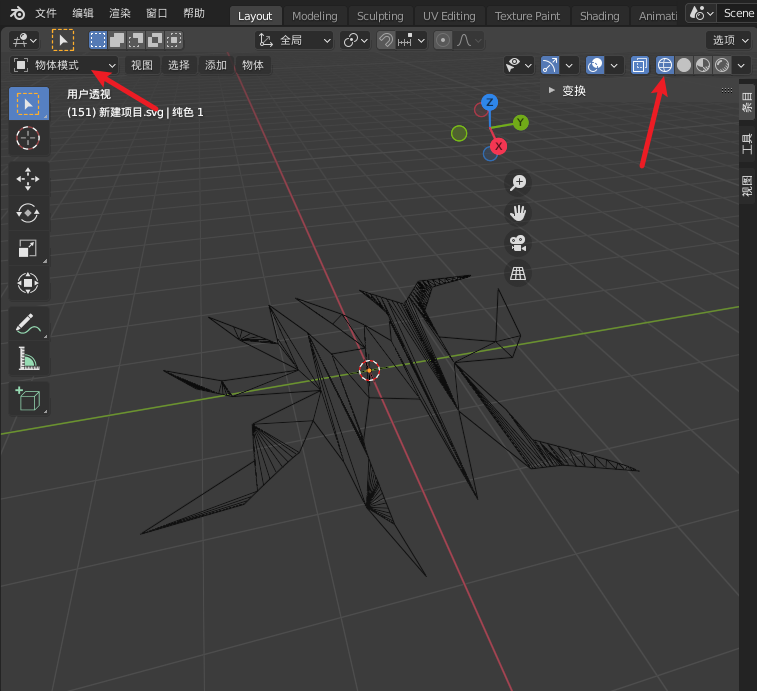The width and height of the screenshot is (757, 691).
Task: Switch to the Layout workspace tab
Action: (255, 16)
